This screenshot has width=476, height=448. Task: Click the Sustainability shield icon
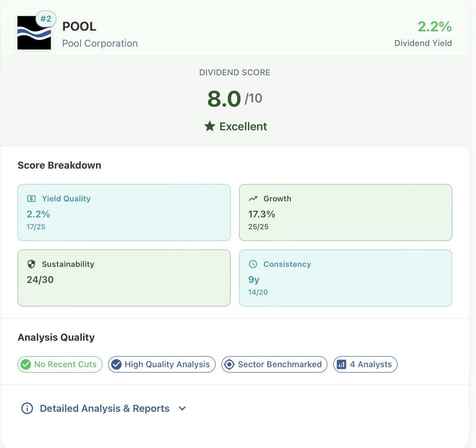[x=32, y=264]
